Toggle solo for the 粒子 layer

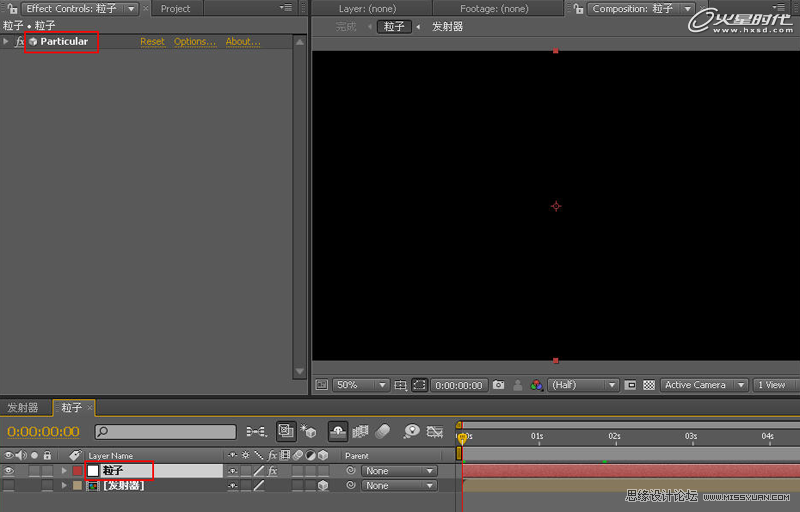click(34, 471)
